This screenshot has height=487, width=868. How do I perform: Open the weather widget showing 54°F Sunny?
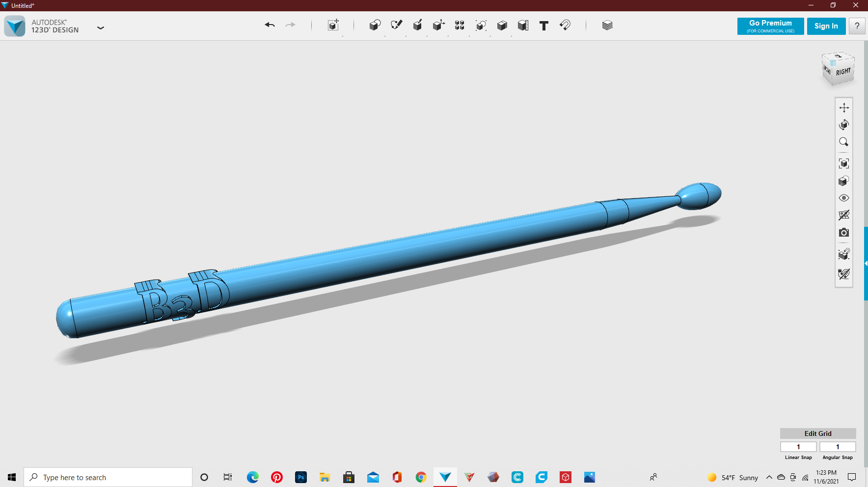tap(733, 477)
